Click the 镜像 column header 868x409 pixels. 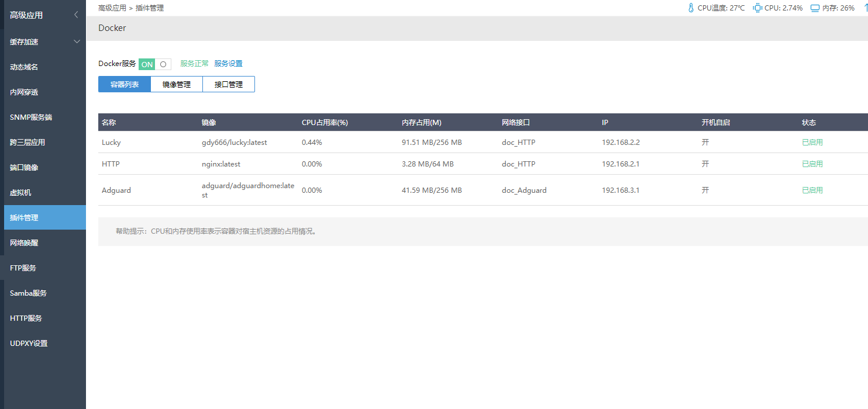pos(209,123)
